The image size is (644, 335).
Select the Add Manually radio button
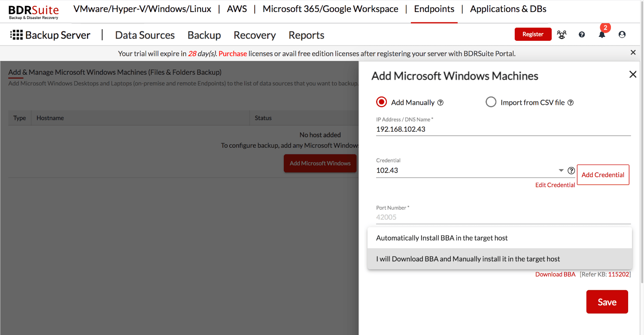(x=381, y=102)
